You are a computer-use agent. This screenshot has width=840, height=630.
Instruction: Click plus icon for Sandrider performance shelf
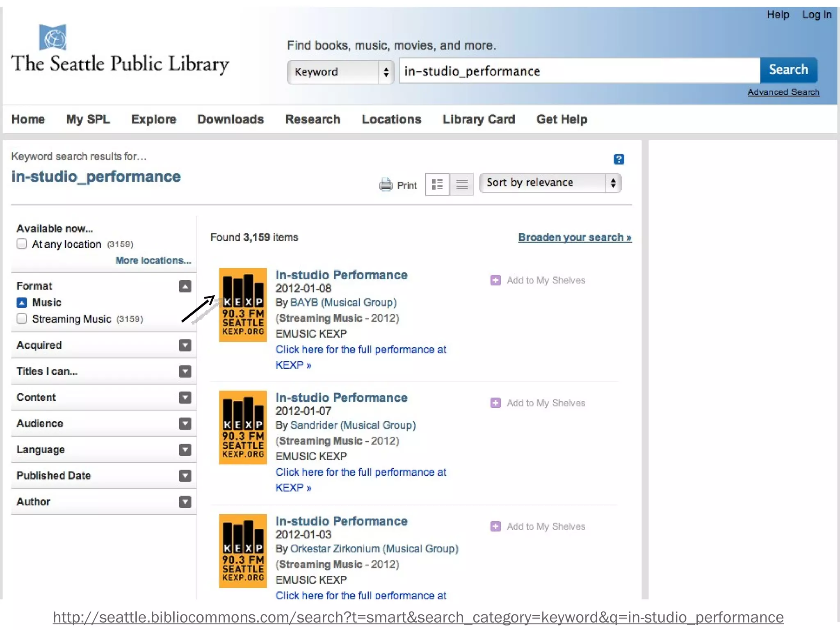[x=495, y=403]
